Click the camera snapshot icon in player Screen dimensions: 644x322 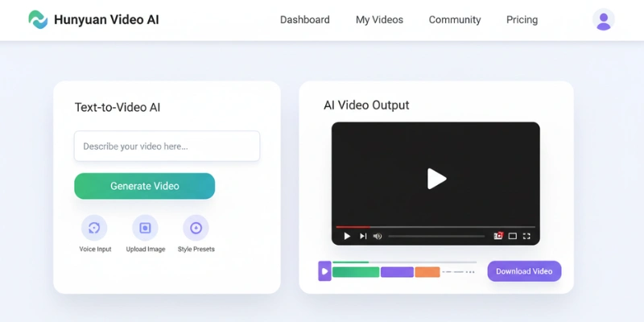[498, 236]
